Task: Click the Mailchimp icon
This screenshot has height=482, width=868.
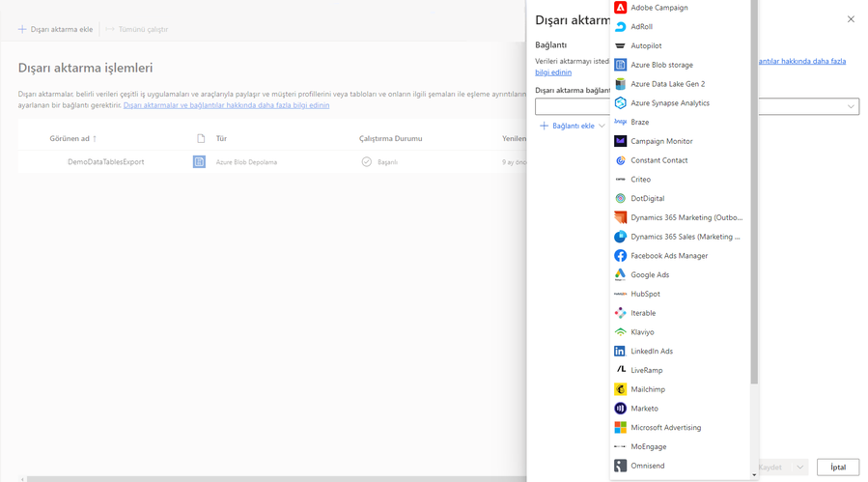Action: click(x=620, y=389)
